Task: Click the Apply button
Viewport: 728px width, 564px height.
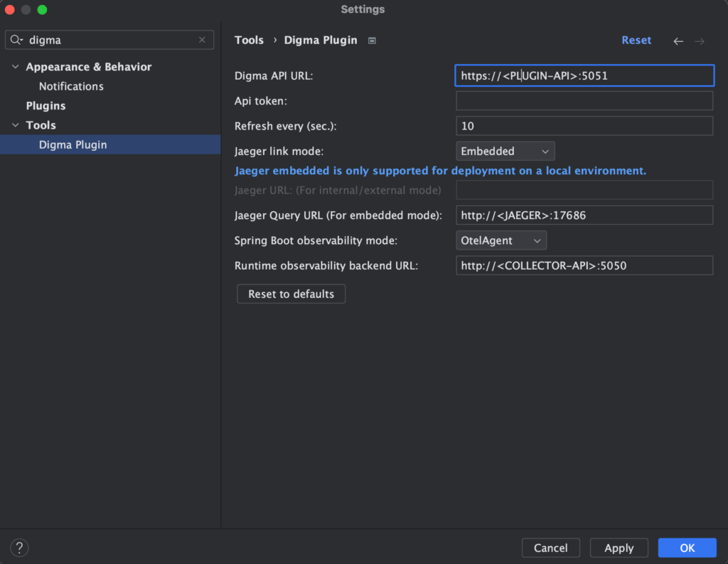Action: point(619,548)
